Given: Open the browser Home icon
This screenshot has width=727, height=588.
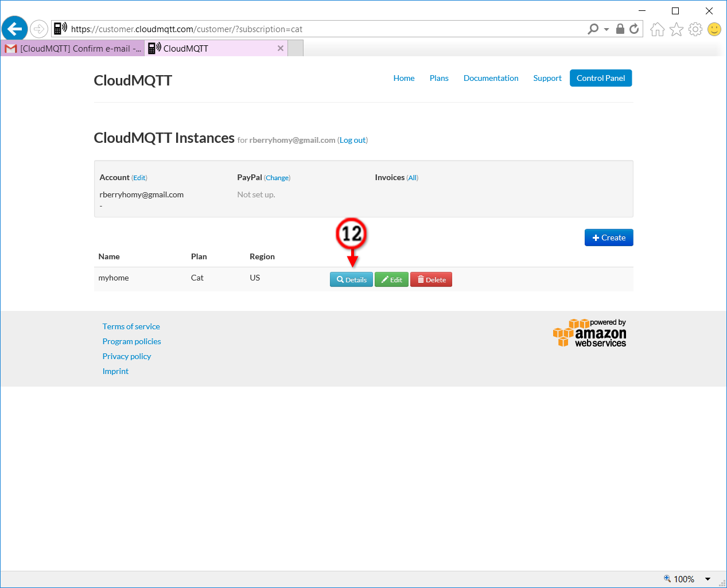Looking at the screenshot, I should [658, 29].
